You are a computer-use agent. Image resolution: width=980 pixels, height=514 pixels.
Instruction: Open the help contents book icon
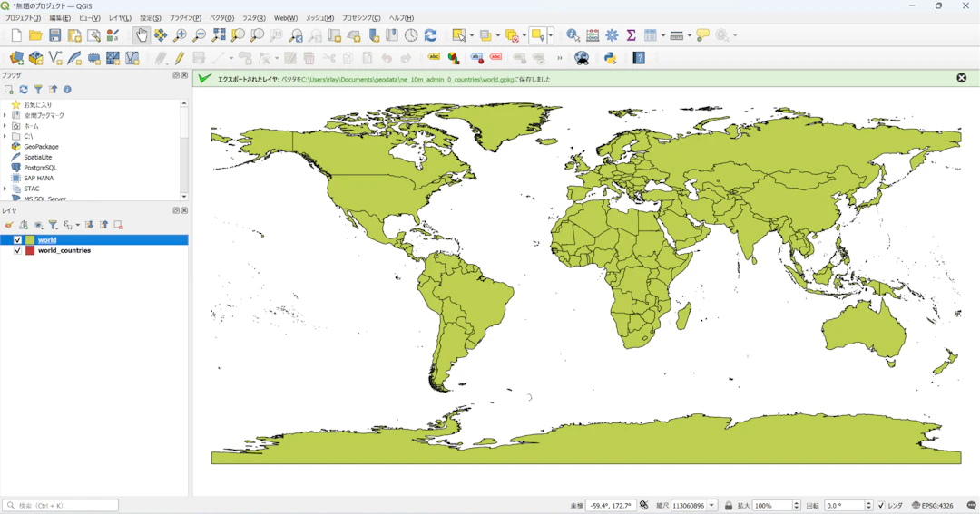(639, 58)
